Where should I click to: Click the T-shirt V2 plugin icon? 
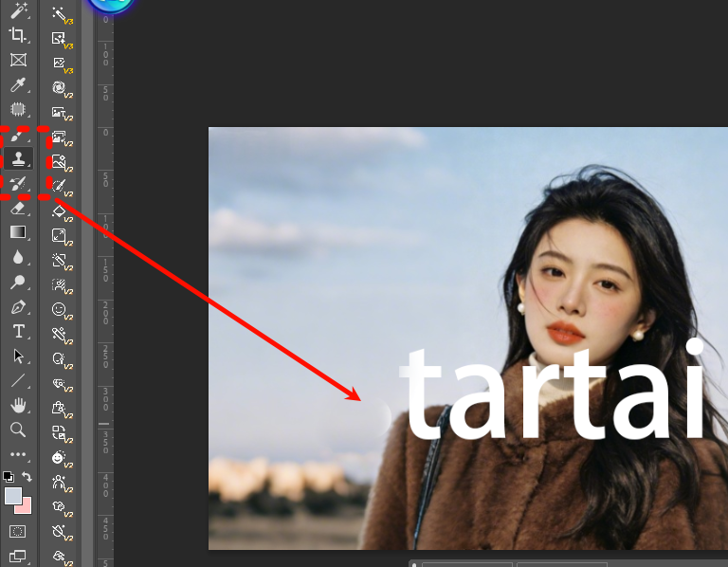point(61,507)
